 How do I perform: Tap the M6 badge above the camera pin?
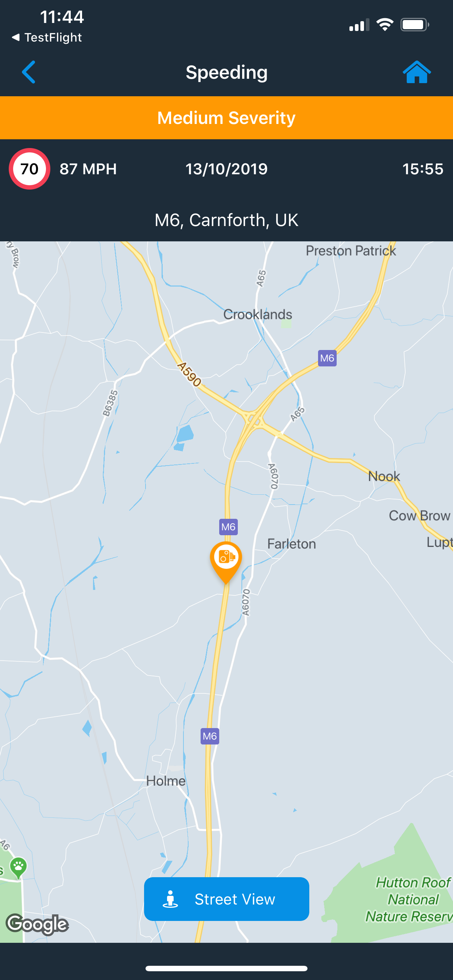point(228,527)
